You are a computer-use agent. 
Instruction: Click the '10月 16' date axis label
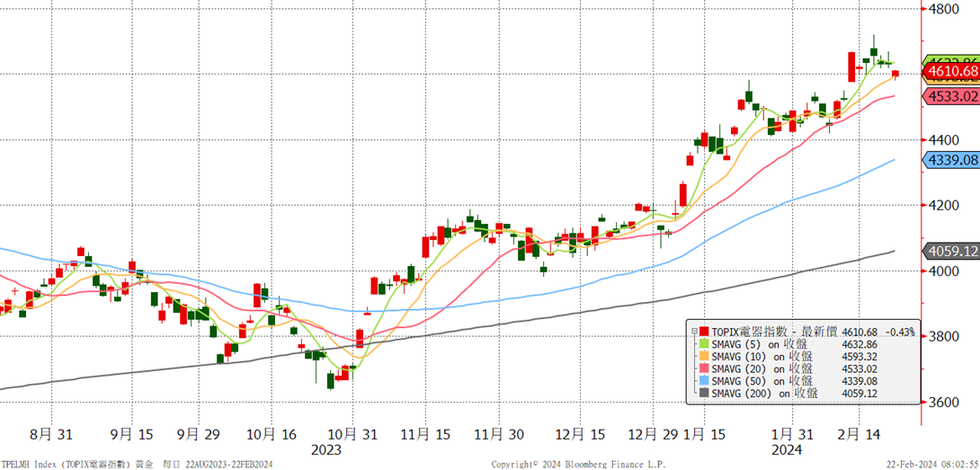tap(272, 434)
